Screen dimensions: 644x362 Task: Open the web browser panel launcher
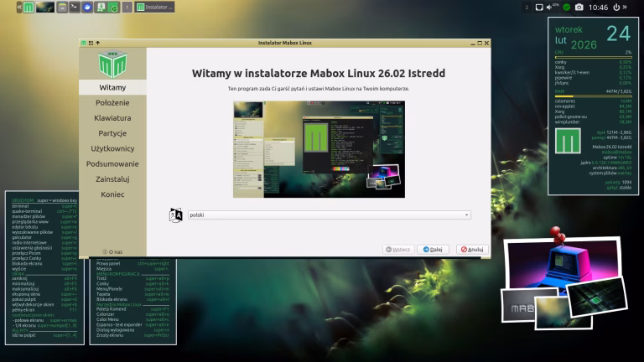pyautogui.click(x=87, y=8)
